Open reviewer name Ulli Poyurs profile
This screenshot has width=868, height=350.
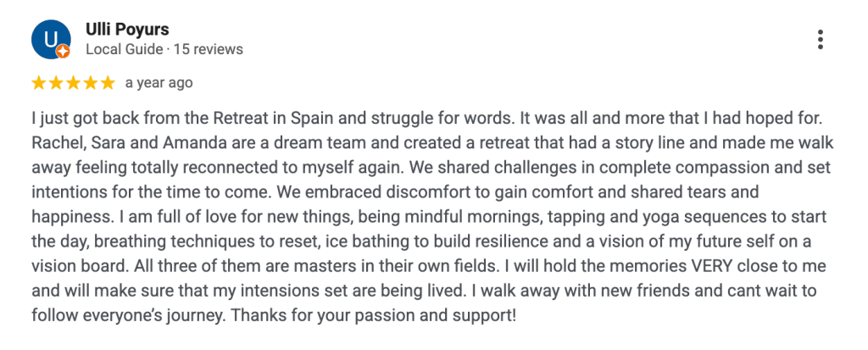[x=127, y=30]
